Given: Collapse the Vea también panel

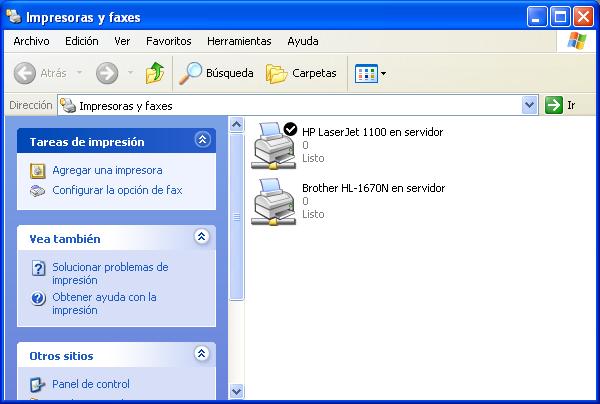Looking at the screenshot, I should 202,238.
